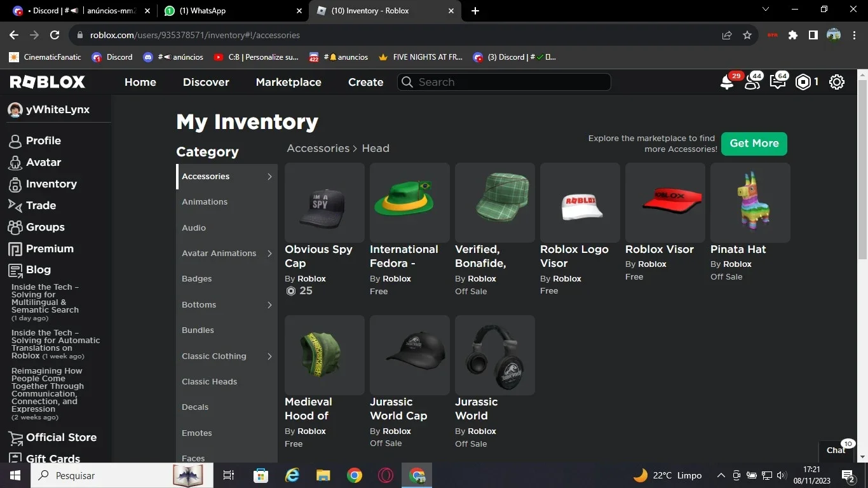Click the Premium sidebar icon
The height and width of the screenshot is (488, 868).
[15, 248]
